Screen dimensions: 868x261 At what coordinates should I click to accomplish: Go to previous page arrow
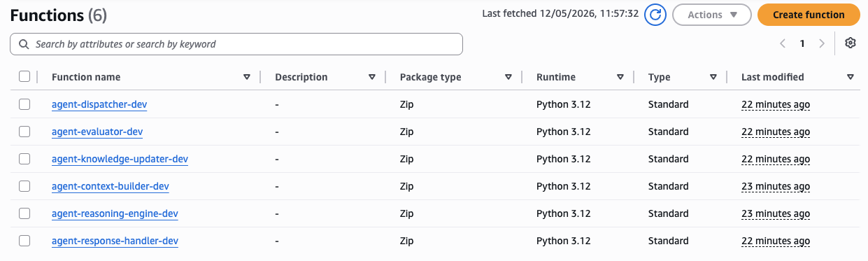(783, 43)
